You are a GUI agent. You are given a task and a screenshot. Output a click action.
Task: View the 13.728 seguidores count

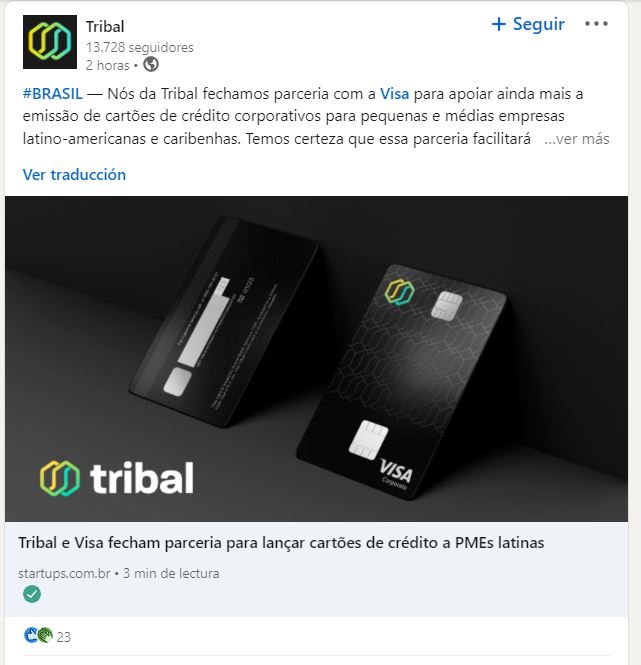tap(140, 47)
